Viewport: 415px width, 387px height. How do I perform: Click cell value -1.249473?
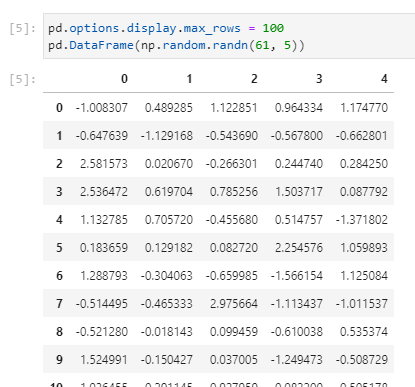coord(297,360)
